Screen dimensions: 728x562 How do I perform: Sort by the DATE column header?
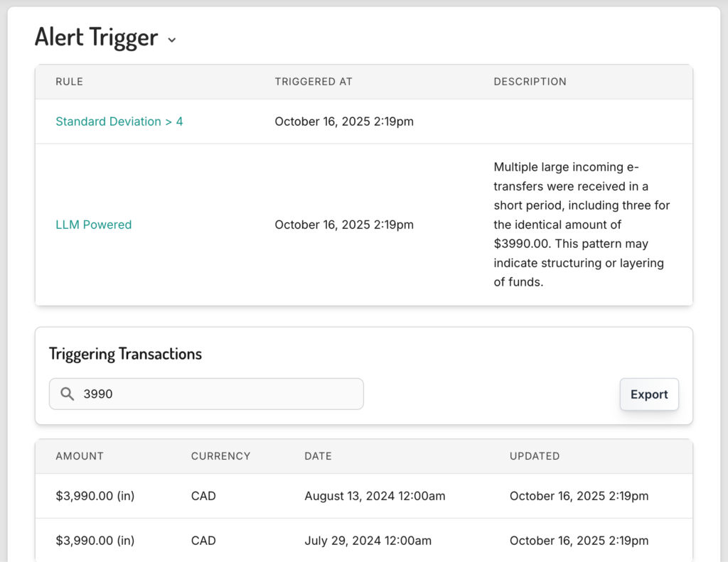click(x=318, y=456)
